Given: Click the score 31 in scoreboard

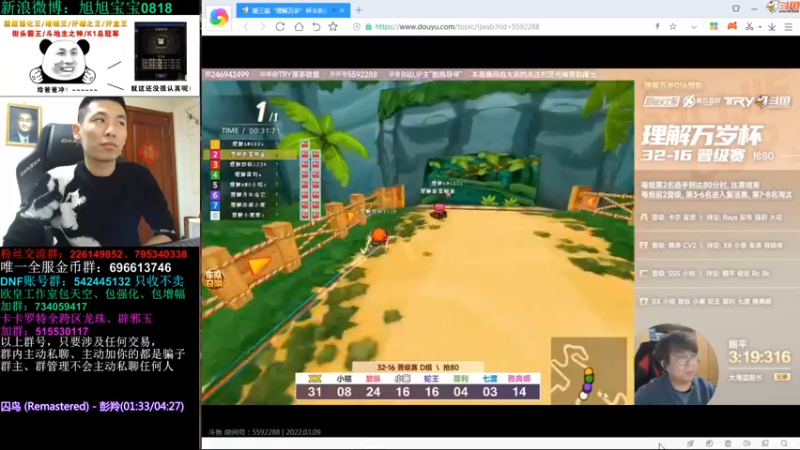Looking at the screenshot, I should pos(315,392).
